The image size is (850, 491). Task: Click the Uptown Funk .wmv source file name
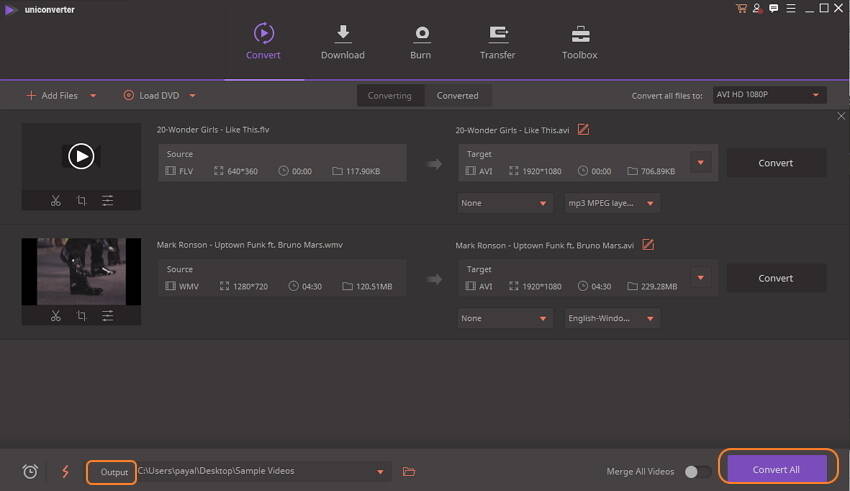(x=250, y=245)
